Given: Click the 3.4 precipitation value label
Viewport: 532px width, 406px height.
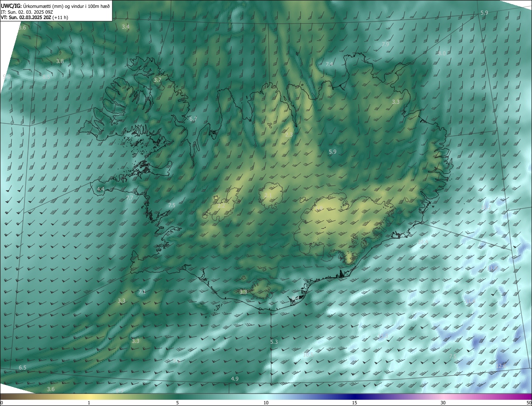Looking at the screenshot, I should [126, 27].
